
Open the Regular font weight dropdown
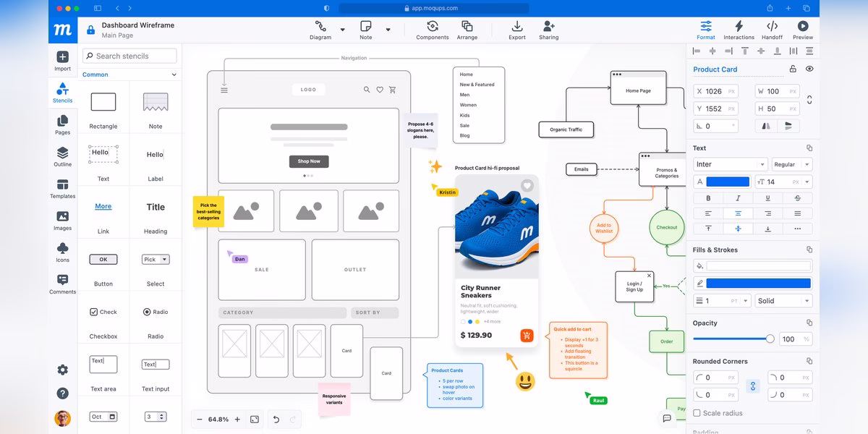(x=792, y=164)
